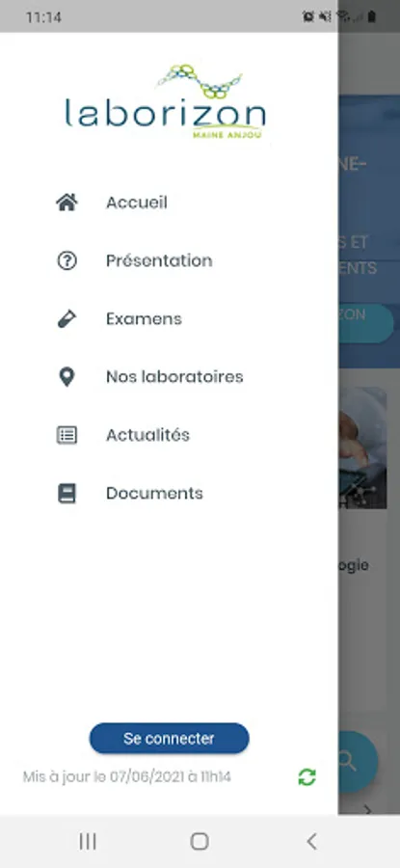Open Nos laboratoires from the drawer

[x=174, y=377]
